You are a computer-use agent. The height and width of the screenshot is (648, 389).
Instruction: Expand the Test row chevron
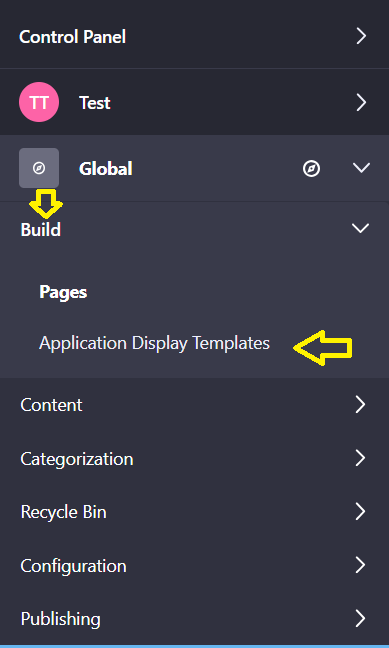tap(361, 102)
